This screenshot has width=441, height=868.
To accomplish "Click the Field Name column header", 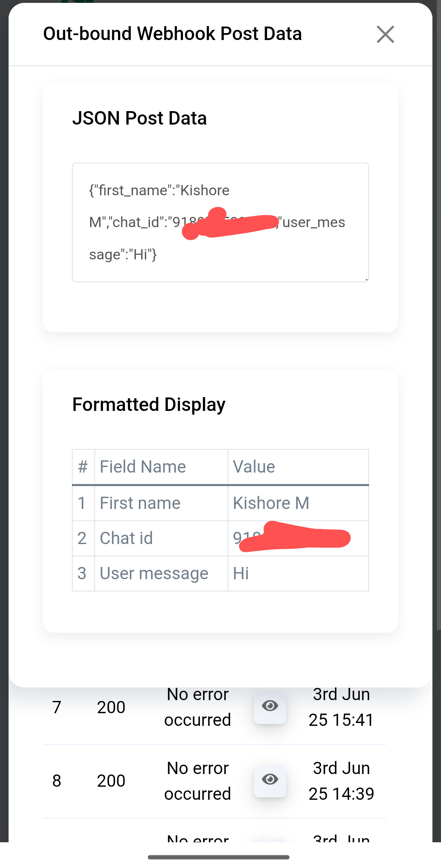I will tap(143, 467).
